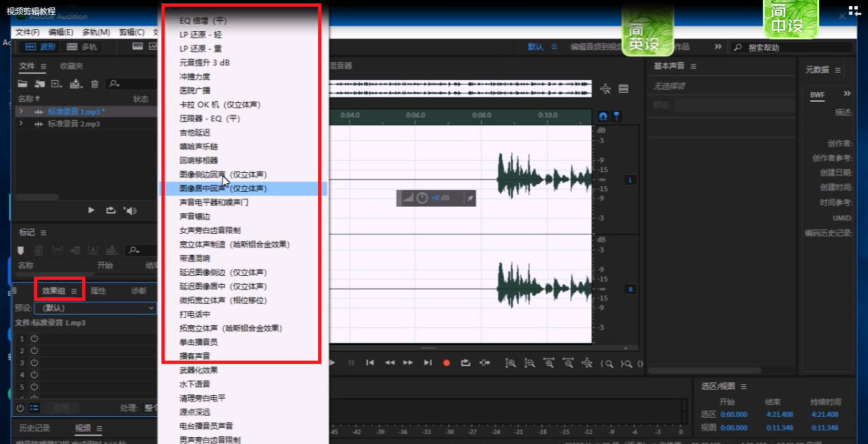Switch to the 收藏夹 tab
The height and width of the screenshot is (444, 868).
pos(71,66)
